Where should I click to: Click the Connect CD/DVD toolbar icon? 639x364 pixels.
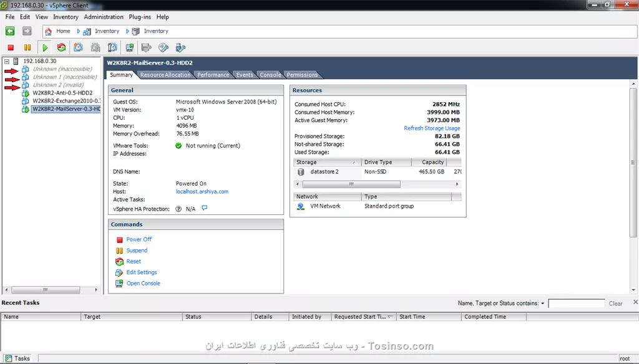coord(163,47)
